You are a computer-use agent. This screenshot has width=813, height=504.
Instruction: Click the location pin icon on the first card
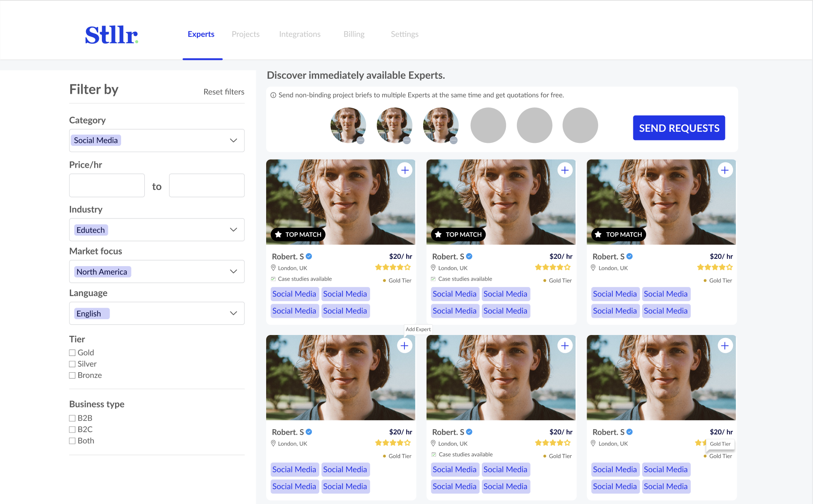pyautogui.click(x=273, y=268)
